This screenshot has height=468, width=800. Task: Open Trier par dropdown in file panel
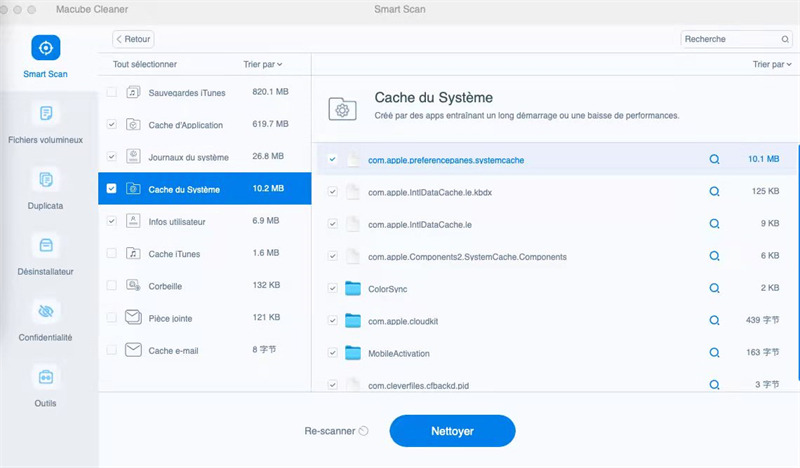[x=772, y=64]
